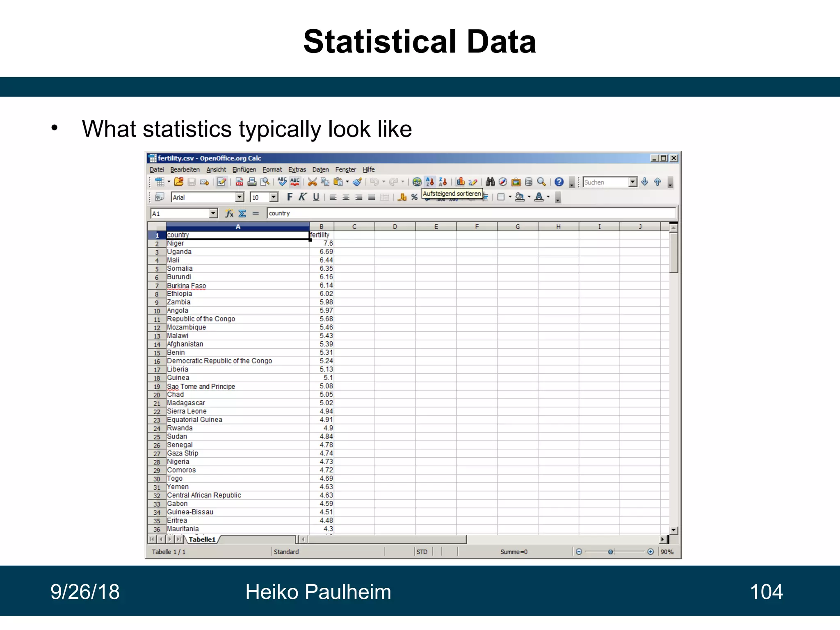Justify cell text
The image size is (840, 630).
tap(372, 197)
